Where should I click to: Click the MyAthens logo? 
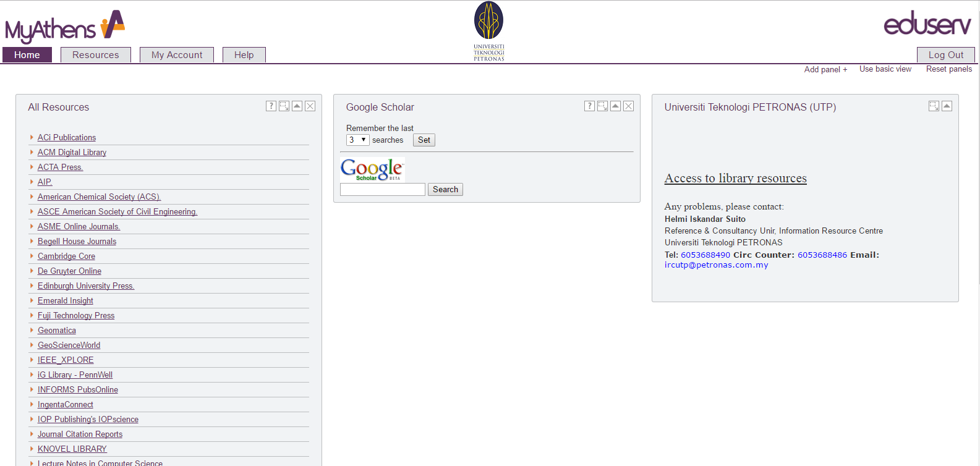coord(65,27)
